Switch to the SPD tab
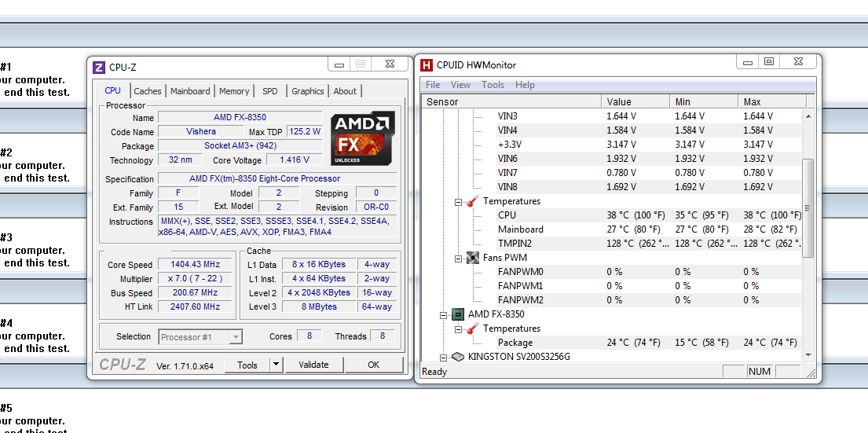 click(x=270, y=91)
